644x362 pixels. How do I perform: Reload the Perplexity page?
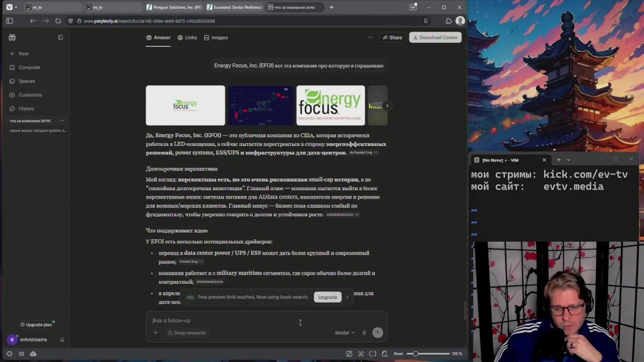click(58, 21)
